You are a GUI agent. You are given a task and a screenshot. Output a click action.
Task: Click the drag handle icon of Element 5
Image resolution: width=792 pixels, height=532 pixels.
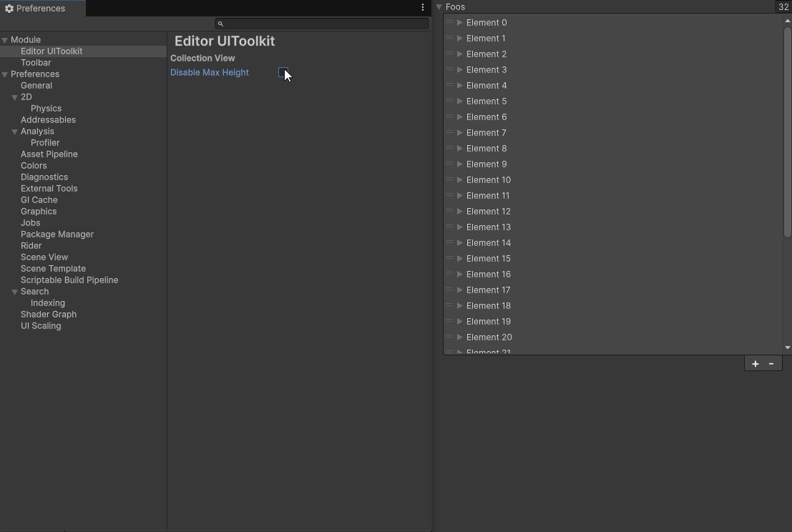pyautogui.click(x=449, y=101)
